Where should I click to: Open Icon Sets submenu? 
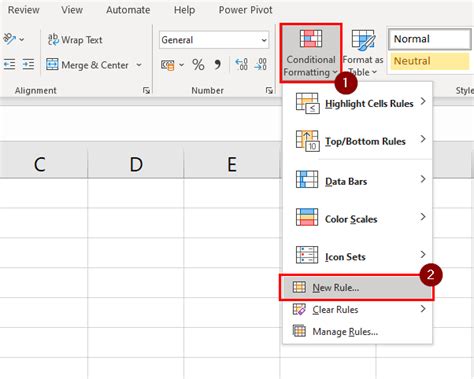[x=357, y=256]
